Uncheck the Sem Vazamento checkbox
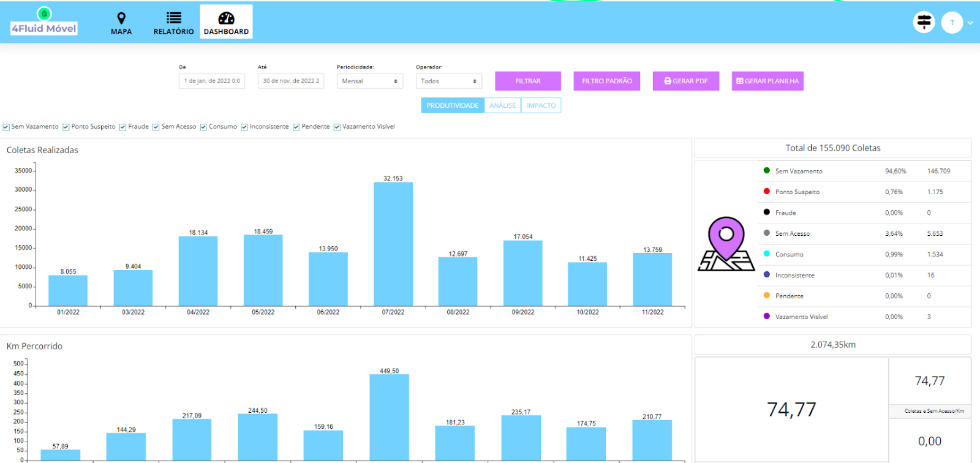Viewport: 980px width, 463px height. pos(6,127)
